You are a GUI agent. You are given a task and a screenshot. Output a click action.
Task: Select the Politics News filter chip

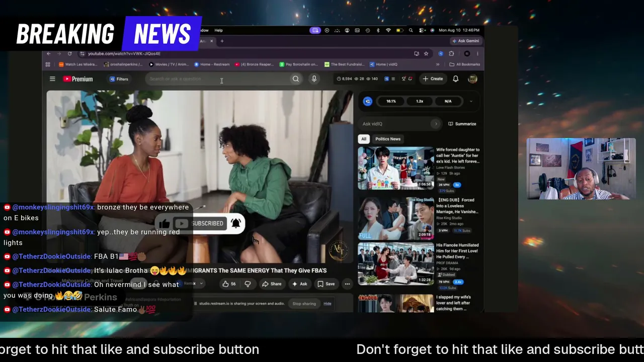pos(388,139)
